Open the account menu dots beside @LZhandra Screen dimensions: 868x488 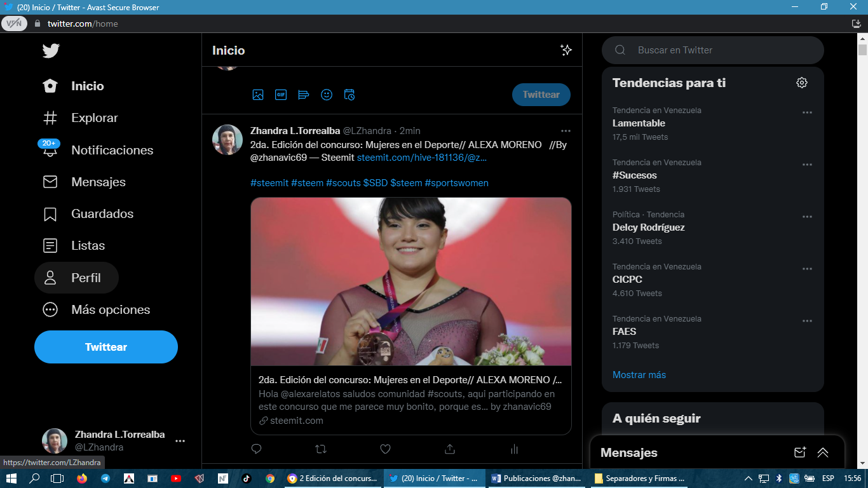pos(180,441)
